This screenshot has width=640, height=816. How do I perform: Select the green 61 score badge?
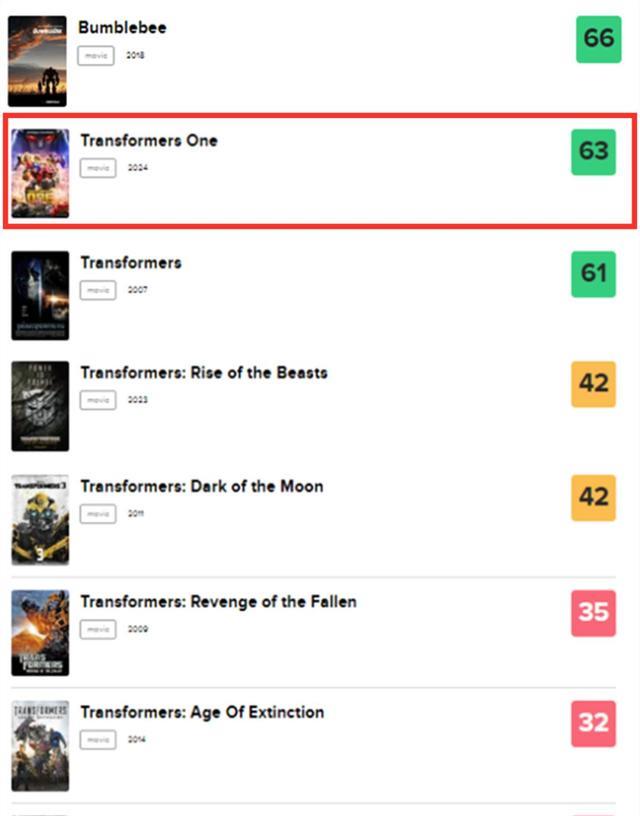coord(594,274)
